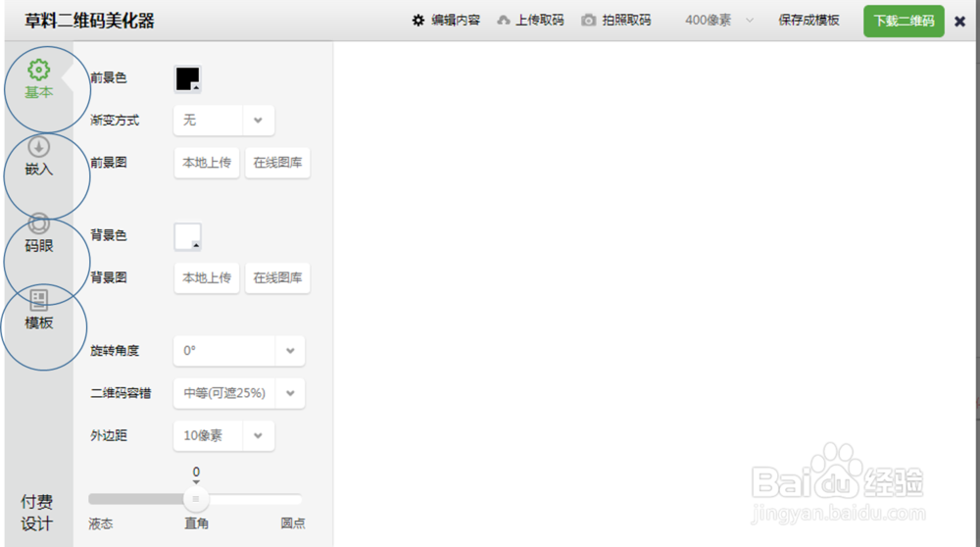
Task: Click the cloud upload icon
Action: coord(503,21)
